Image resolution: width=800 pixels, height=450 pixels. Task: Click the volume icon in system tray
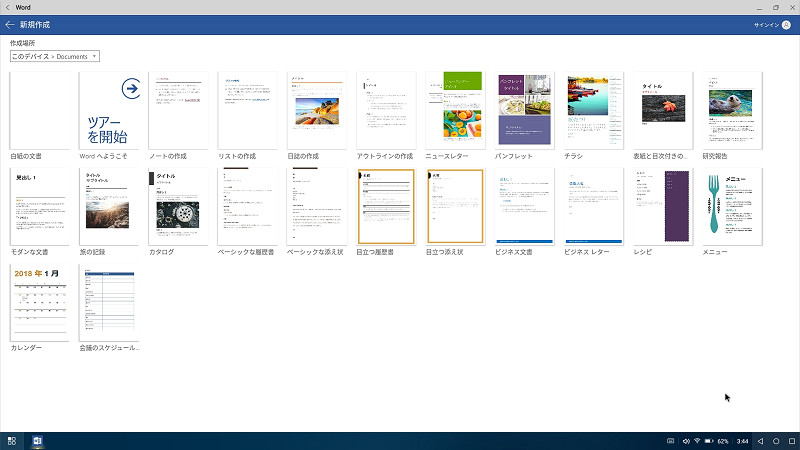[x=686, y=441]
